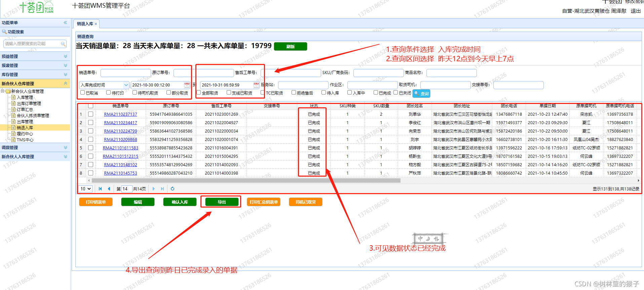Image resolution: width=644 pixels, height=290 pixels.
Task: Open 履约中心 in the tree
Action: click(25, 134)
